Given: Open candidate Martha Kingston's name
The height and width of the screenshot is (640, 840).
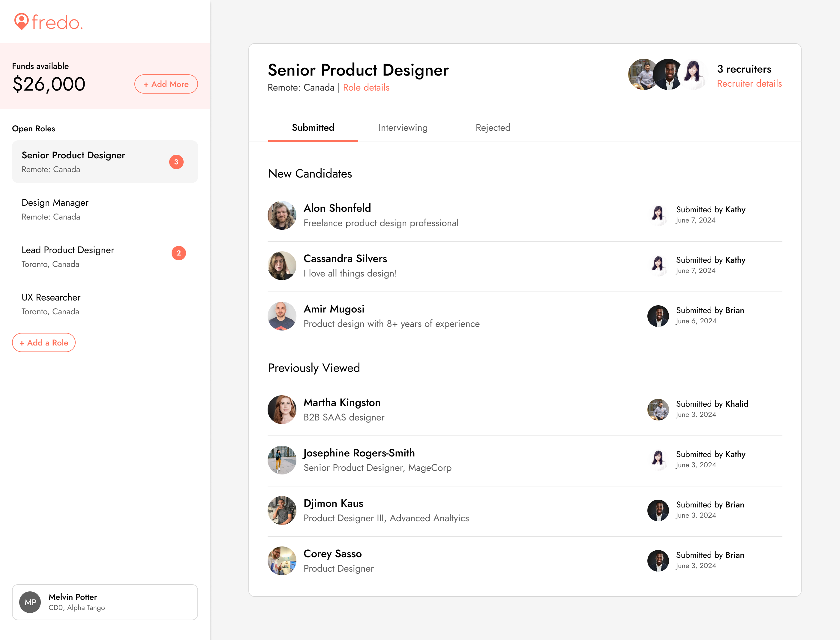Looking at the screenshot, I should [x=342, y=402].
